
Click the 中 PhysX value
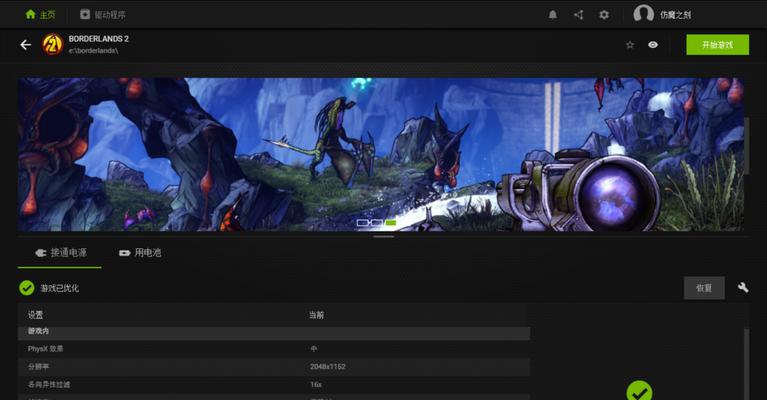(314, 349)
